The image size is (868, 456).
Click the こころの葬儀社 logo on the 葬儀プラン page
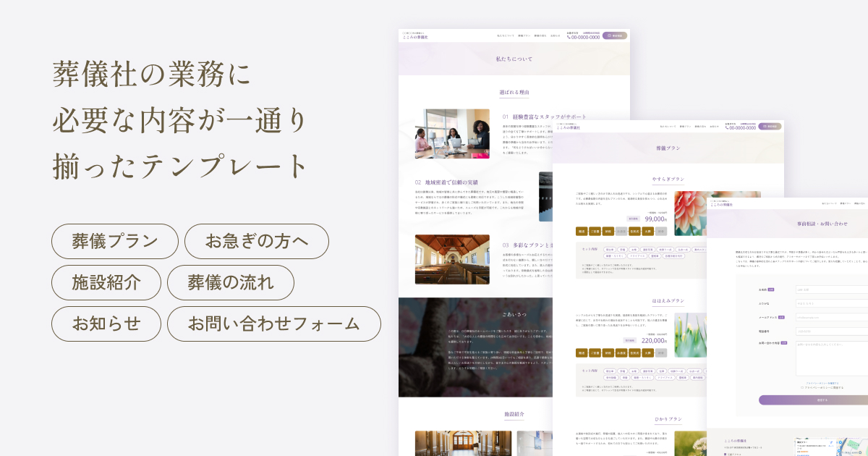(x=570, y=127)
